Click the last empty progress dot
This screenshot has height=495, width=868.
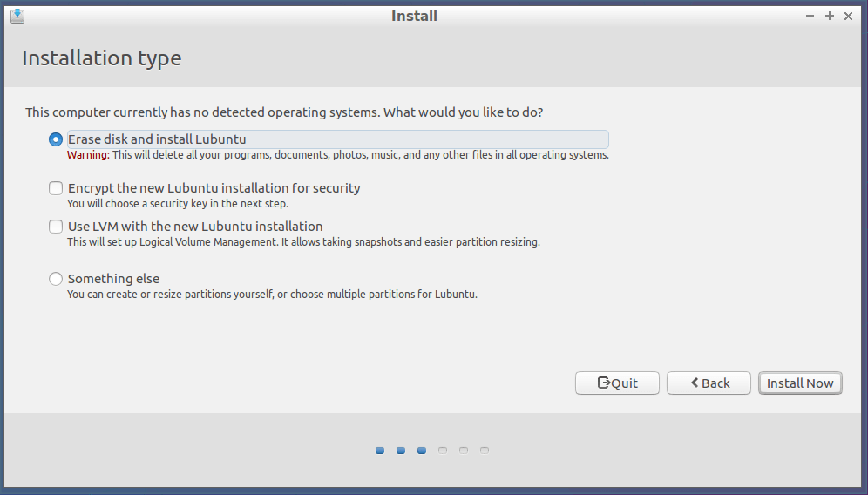485,451
